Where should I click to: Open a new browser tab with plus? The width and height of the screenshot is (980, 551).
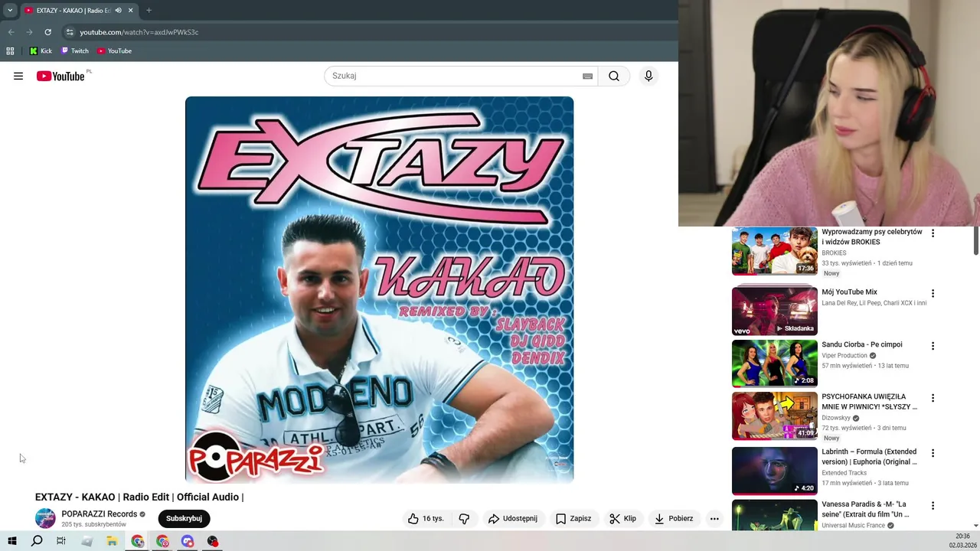[149, 11]
